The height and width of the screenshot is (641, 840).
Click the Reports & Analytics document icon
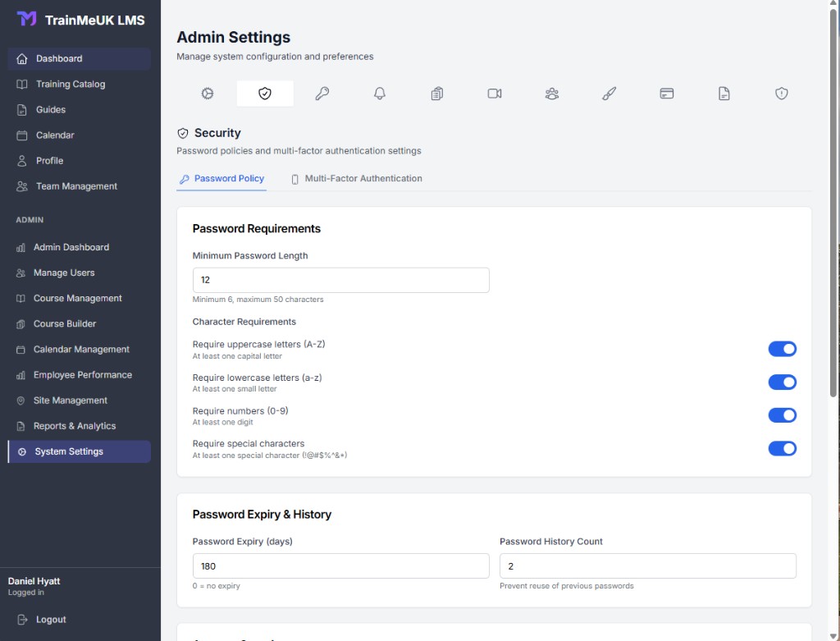[21, 426]
